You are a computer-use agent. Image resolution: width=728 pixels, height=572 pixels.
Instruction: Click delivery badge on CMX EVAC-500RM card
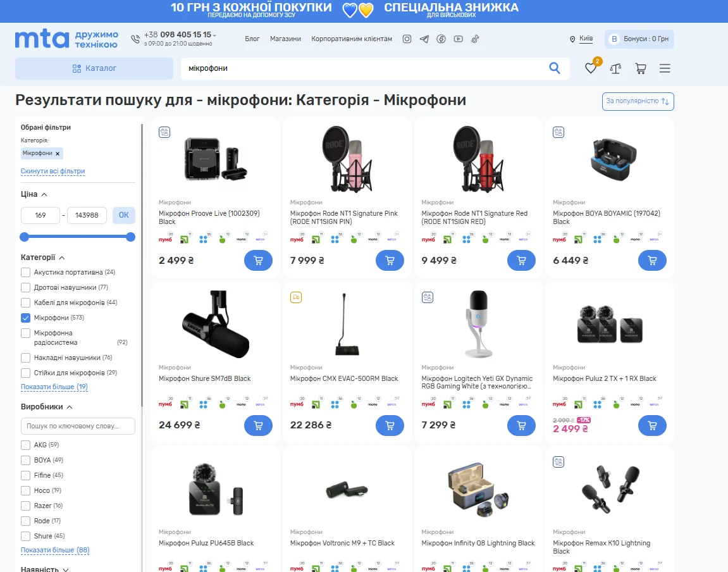tap(296, 297)
